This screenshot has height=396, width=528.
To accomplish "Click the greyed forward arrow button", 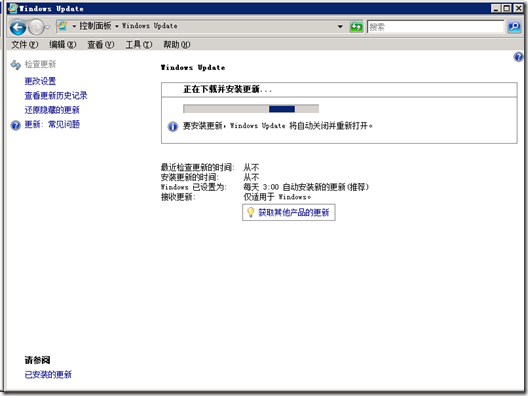I will 36,27.
